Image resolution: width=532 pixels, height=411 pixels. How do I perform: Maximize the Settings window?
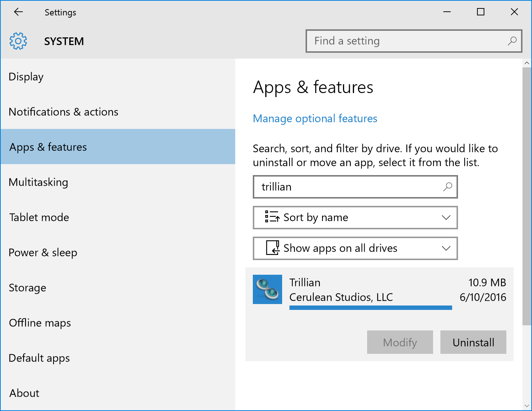[481, 12]
